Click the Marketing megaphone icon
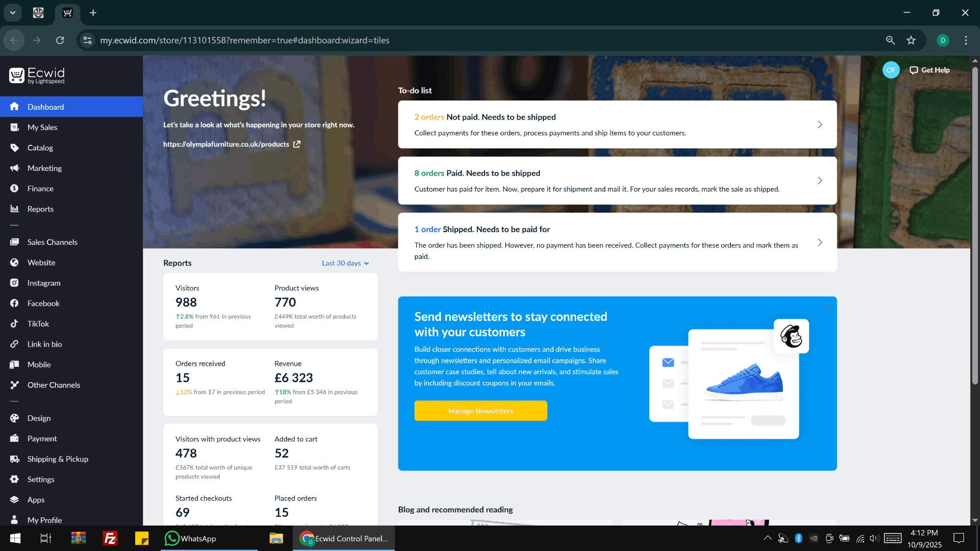 coord(15,168)
